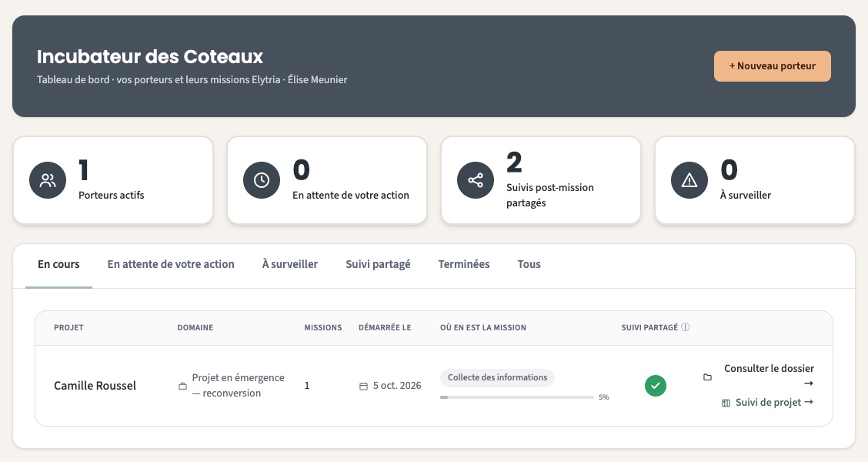Click the Porteurs actifs label
This screenshot has height=462, width=868.
[x=112, y=195]
